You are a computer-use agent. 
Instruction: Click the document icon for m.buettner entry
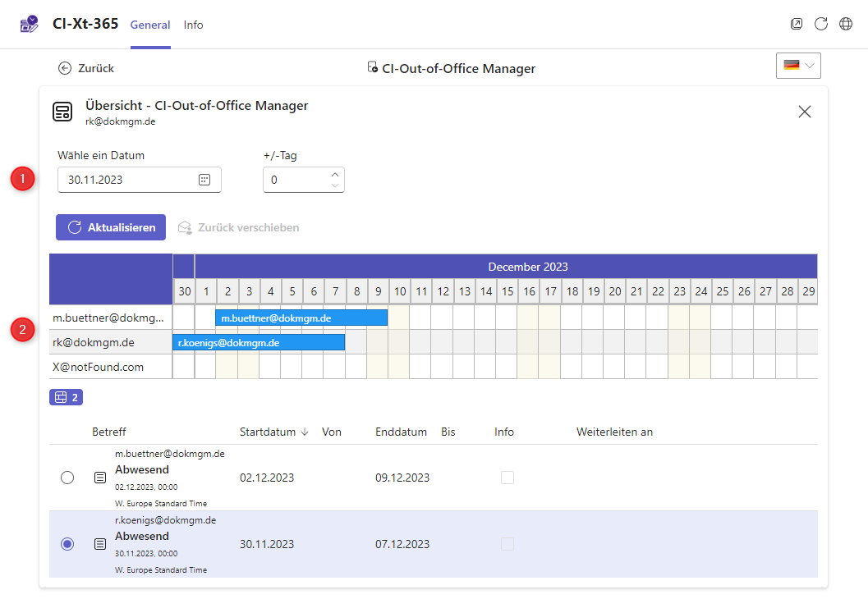coord(100,478)
